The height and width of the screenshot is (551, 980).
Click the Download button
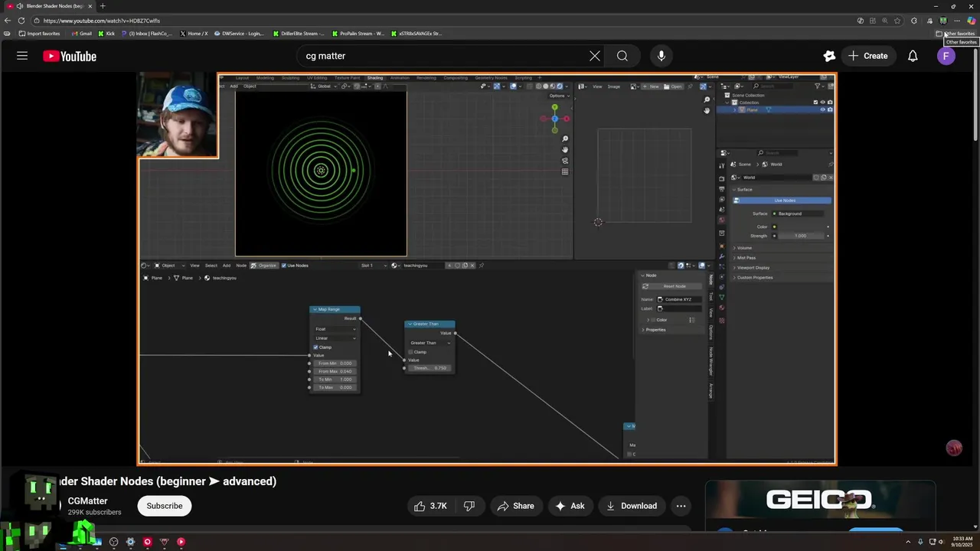tap(632, 506)
